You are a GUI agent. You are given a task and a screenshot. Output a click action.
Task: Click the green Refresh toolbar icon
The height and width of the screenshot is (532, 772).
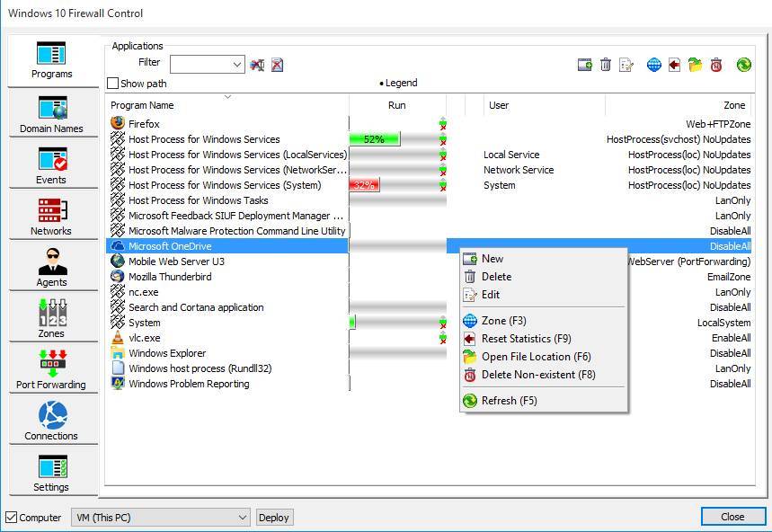pyautogui.click(x=743, y=65)
